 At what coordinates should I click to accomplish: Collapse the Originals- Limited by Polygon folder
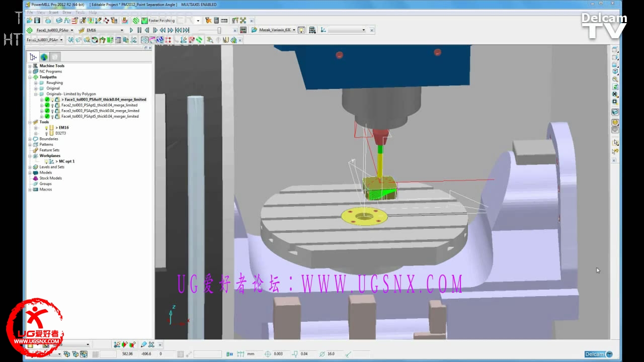[36, 94]
